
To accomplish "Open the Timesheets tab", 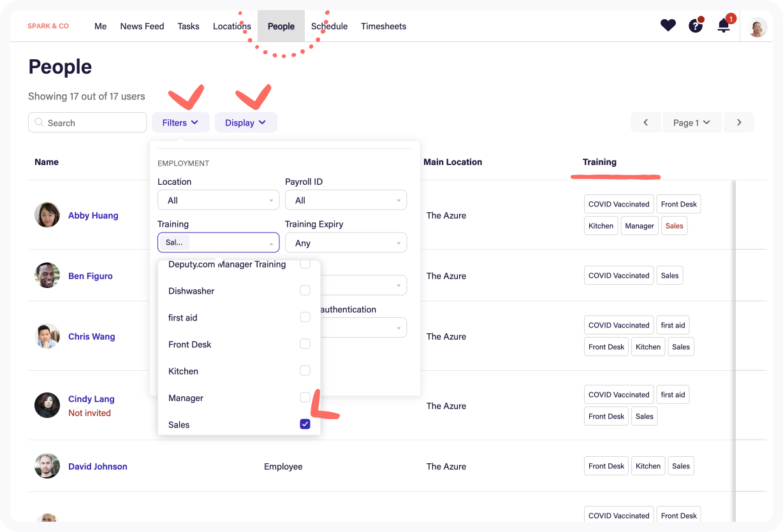I will tap(383, 26).
